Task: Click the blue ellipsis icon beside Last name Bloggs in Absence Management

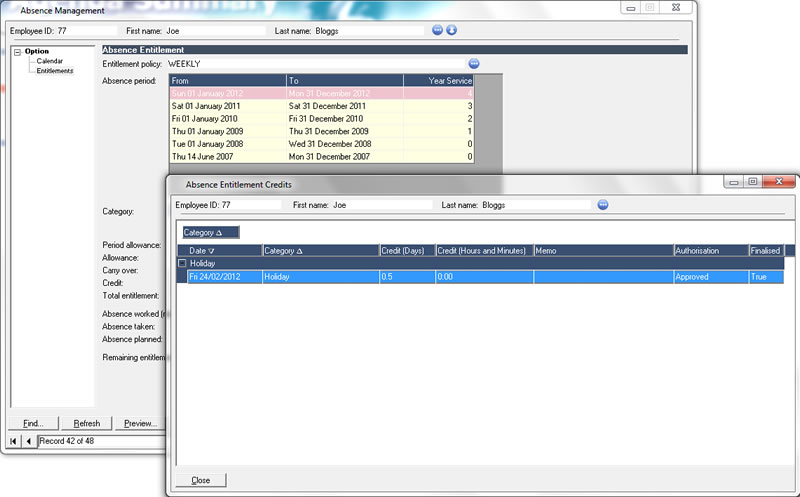Action: coord(437,30)
